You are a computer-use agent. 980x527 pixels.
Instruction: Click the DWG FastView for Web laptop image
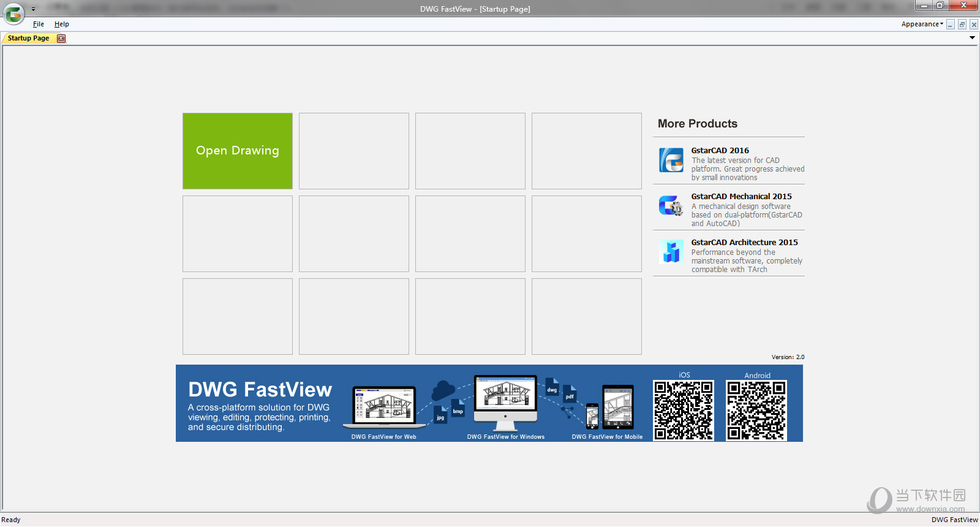[x=384, y=407]
